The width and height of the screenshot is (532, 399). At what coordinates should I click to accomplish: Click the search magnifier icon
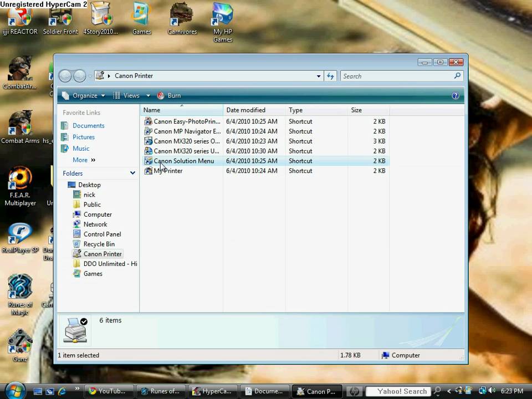tap(457, 76)
